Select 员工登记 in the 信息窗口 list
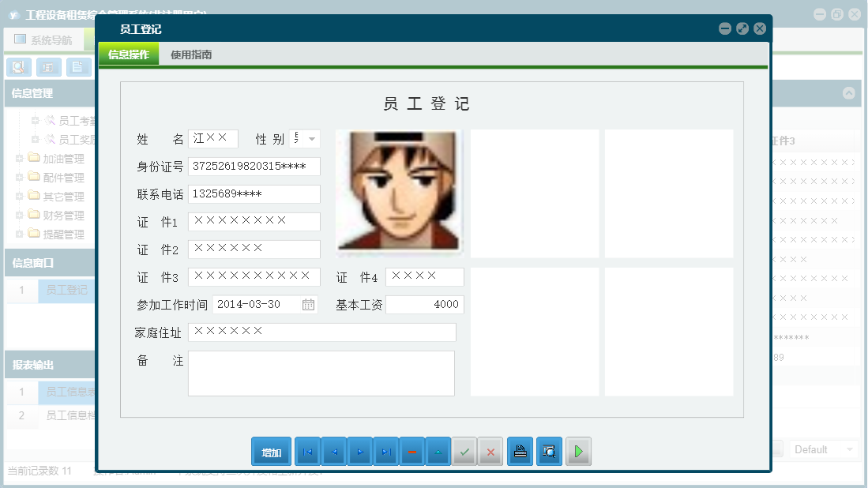868x488 pixels. click(66, 289)
